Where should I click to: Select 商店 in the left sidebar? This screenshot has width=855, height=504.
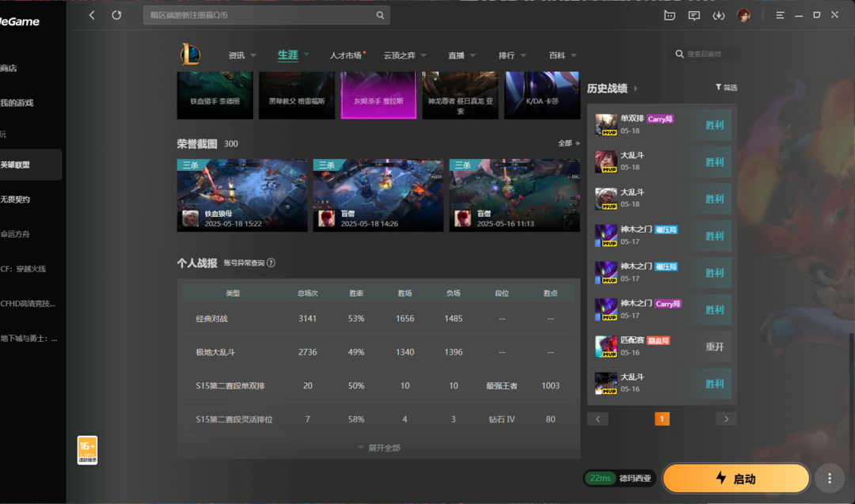tap(9, 68)
